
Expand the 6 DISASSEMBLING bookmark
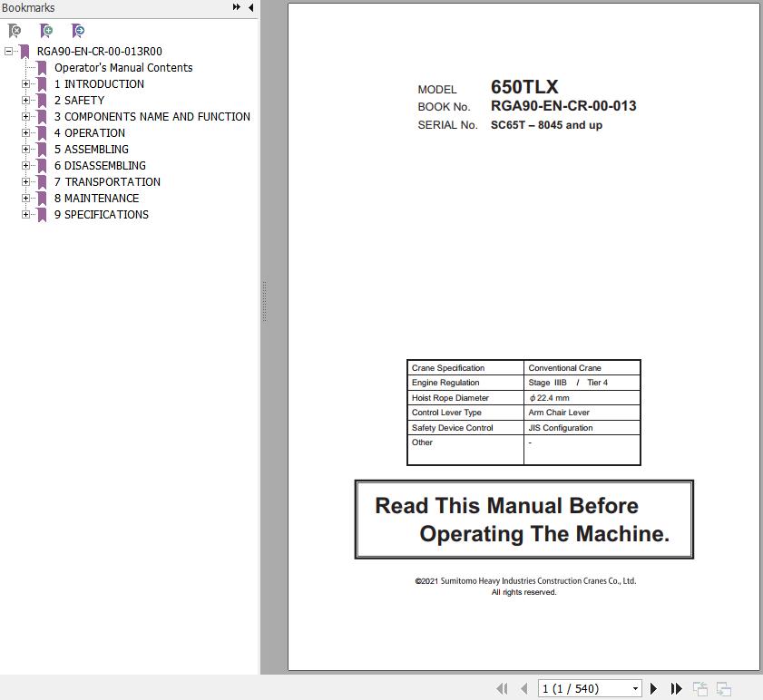pyautogui.click(x=25, y=165)
